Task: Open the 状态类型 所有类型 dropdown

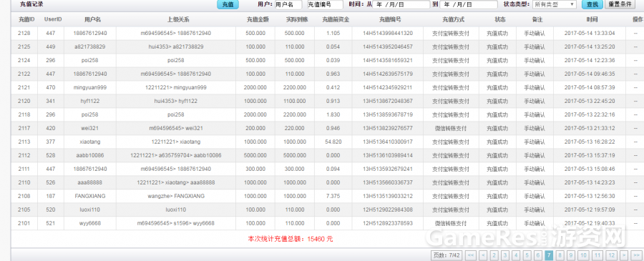Action: (555, 4)
